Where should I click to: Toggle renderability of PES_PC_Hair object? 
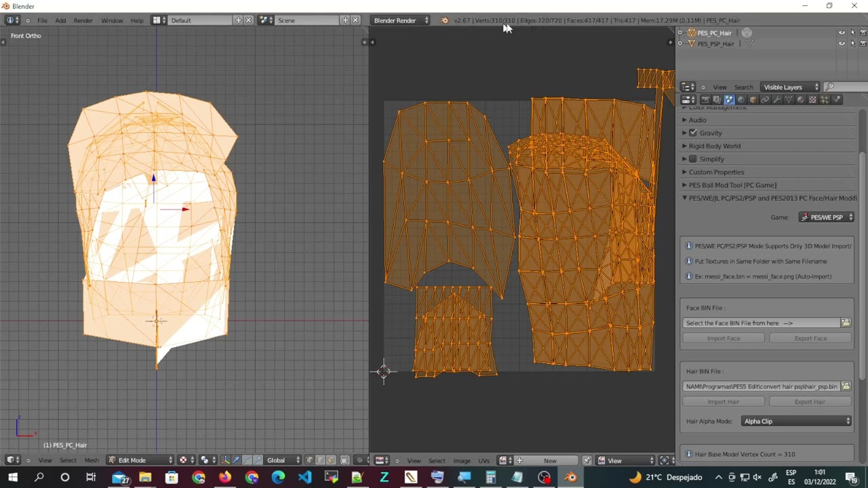tap(863, 33)
